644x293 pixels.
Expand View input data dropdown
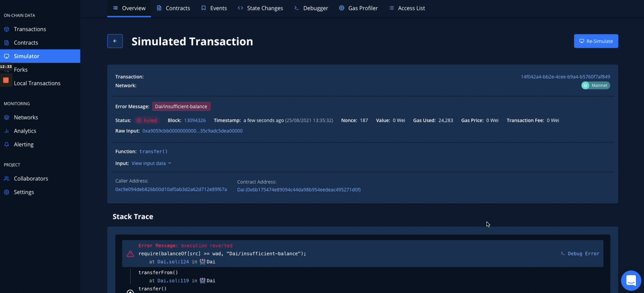point(151,163)
